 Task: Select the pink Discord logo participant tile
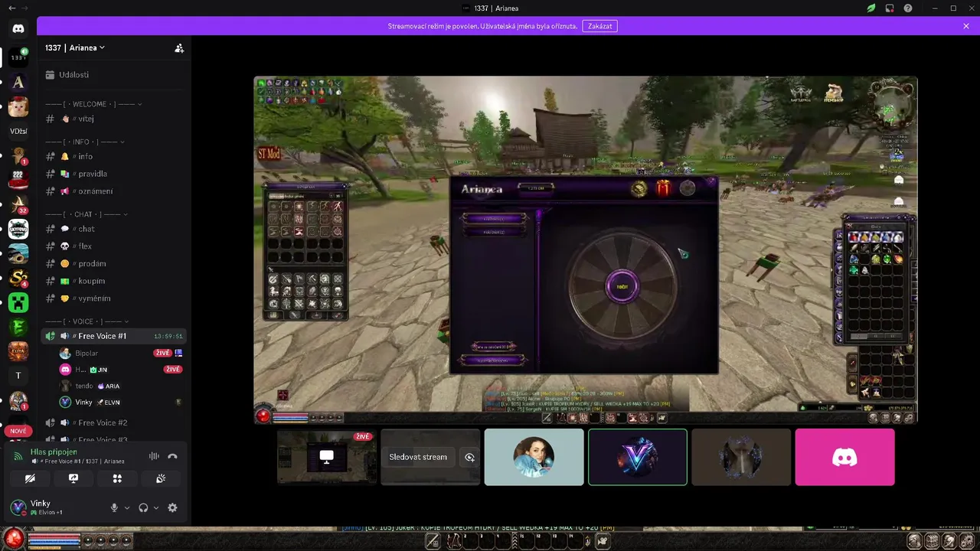[x=844, y=457]
